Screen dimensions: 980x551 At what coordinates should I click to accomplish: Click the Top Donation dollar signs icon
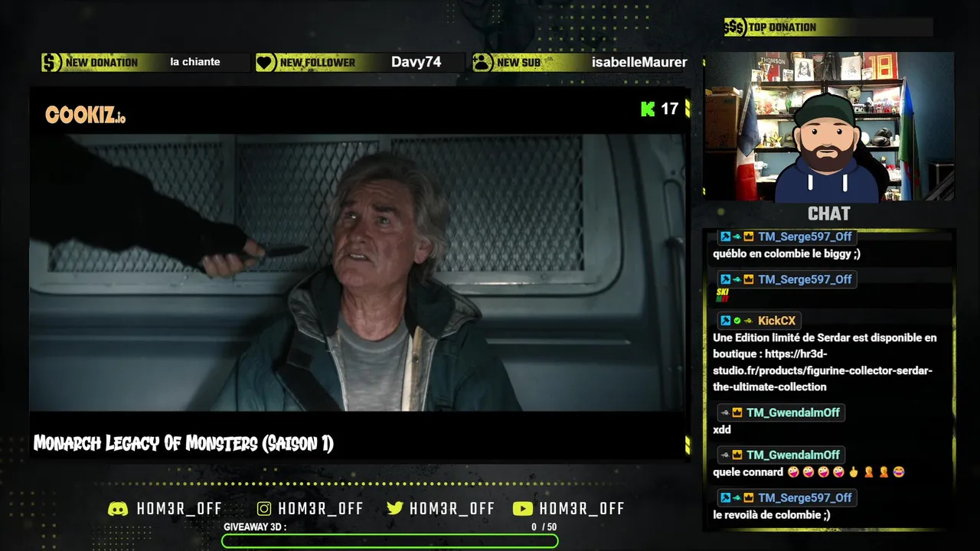pos(734,28)
